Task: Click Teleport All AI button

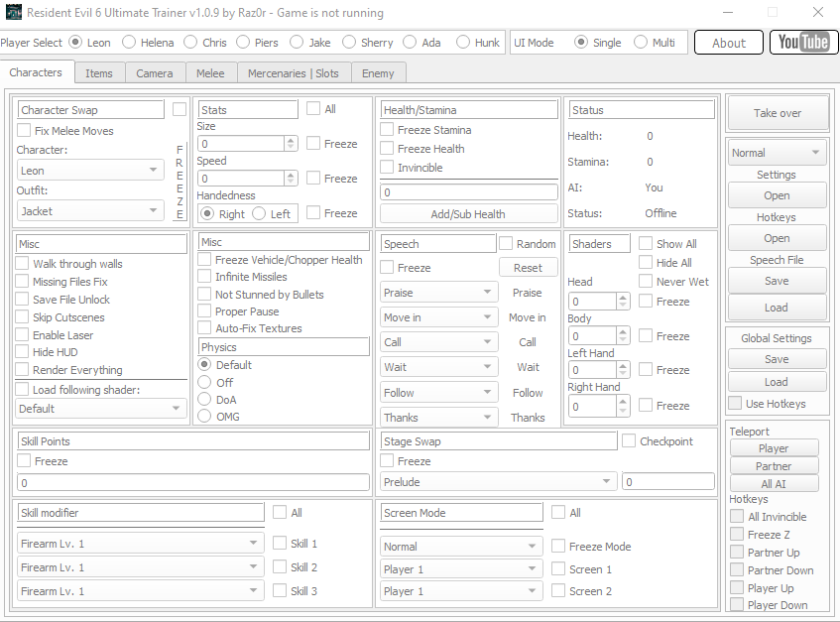Action: tap(774, 484)
